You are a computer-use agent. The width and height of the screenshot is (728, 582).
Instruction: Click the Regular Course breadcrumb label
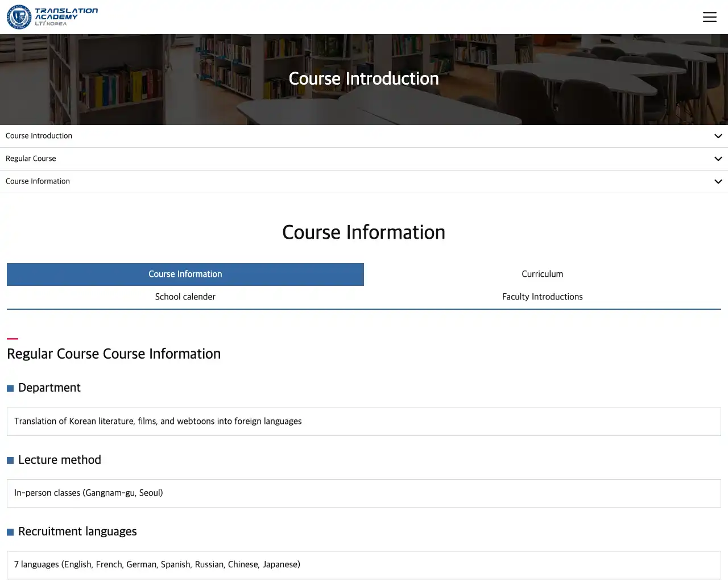pos(31,159)
